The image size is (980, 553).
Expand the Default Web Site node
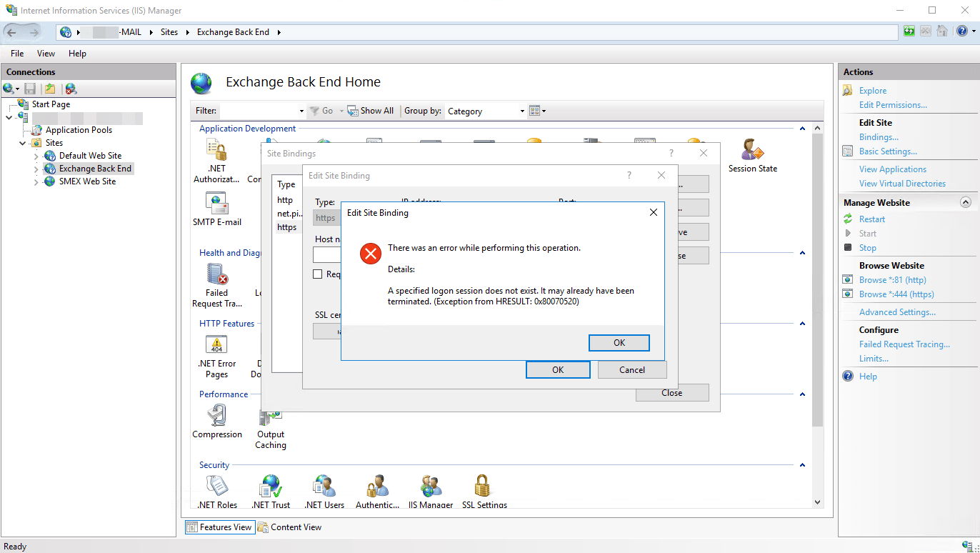pos(36,156)
